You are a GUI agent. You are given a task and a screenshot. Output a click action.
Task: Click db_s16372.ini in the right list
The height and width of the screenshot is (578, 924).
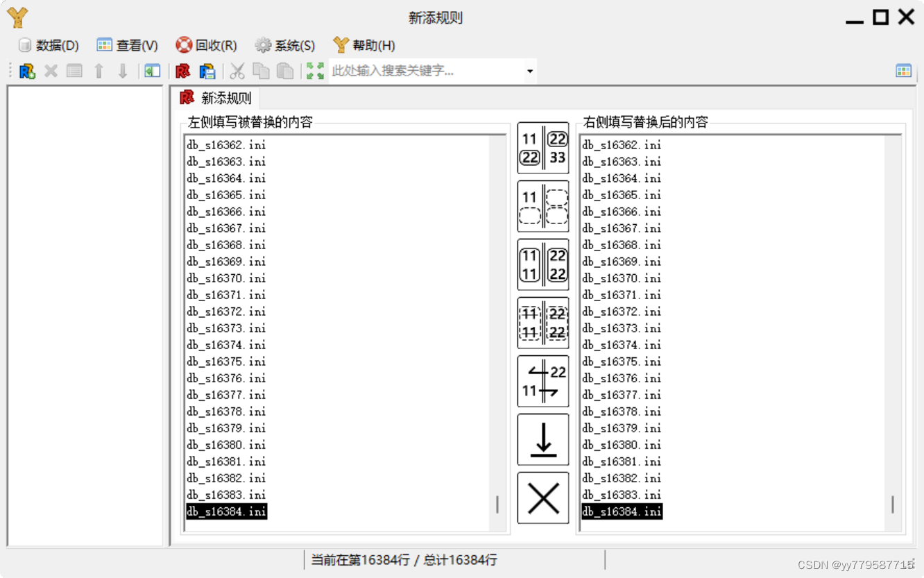tap(622, 312)
